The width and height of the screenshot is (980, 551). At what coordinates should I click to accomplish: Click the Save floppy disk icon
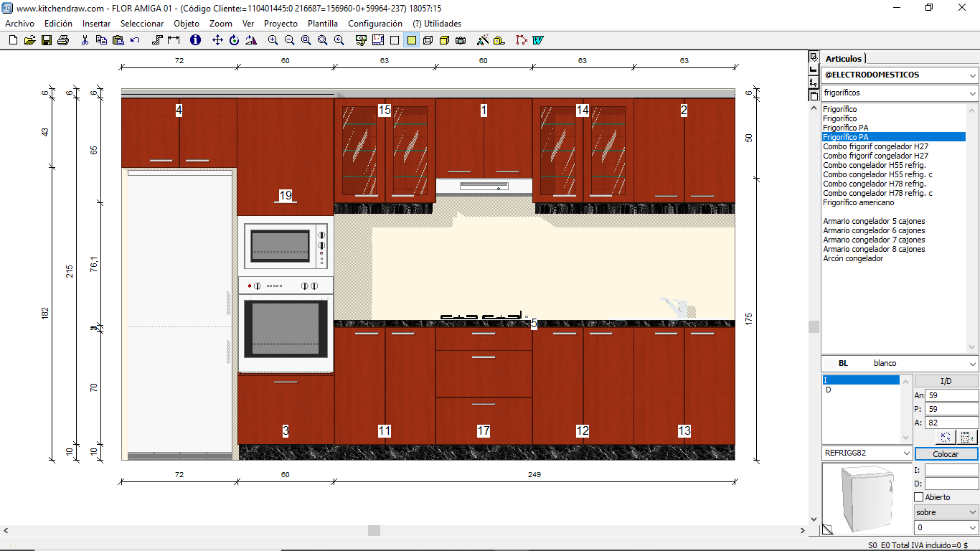click(47, 40)
